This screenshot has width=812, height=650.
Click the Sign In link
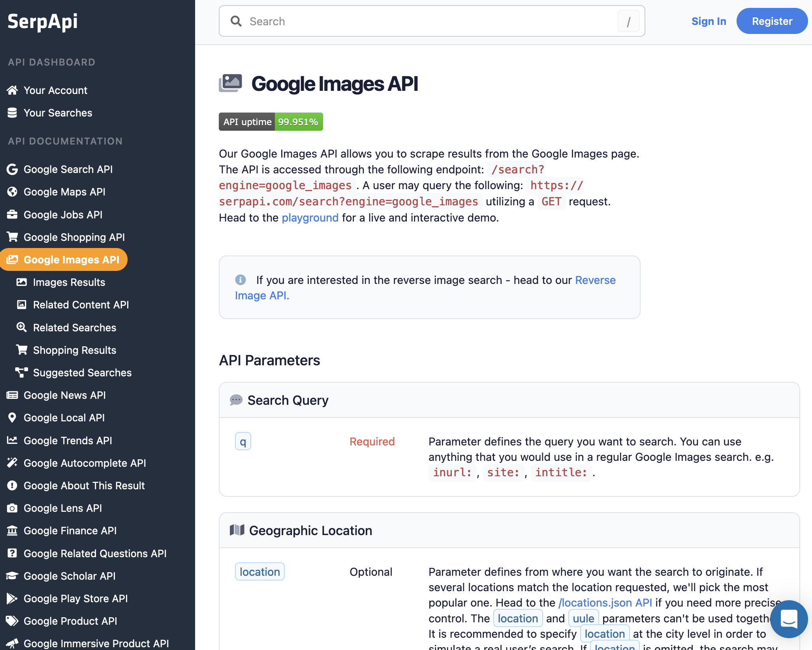click(x=709, y=21)
